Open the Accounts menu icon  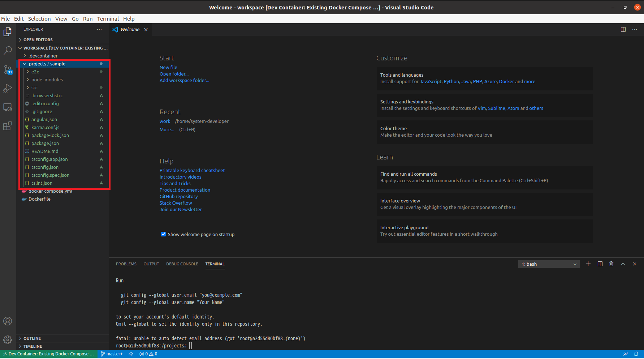pos(8,321)
